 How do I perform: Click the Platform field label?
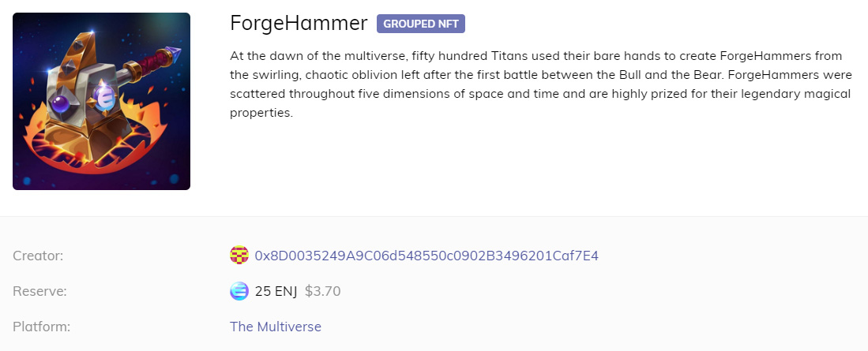click(x=42, y=327)
